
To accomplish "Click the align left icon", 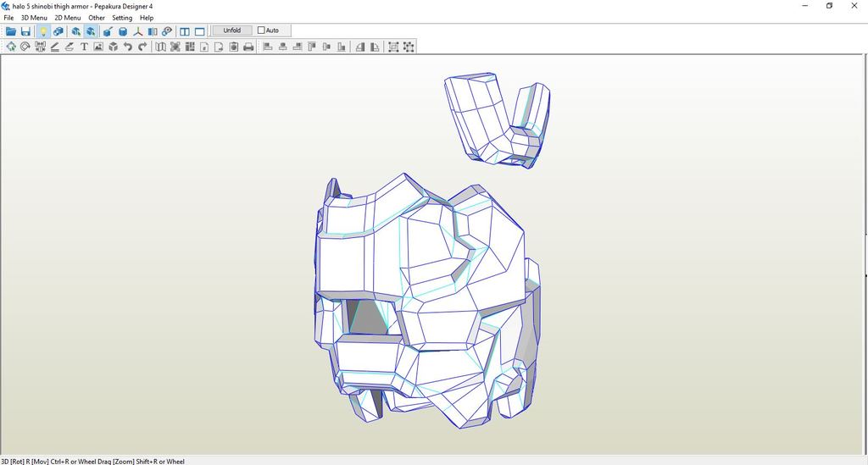I will pyautogui.click(x=267, y=47).
